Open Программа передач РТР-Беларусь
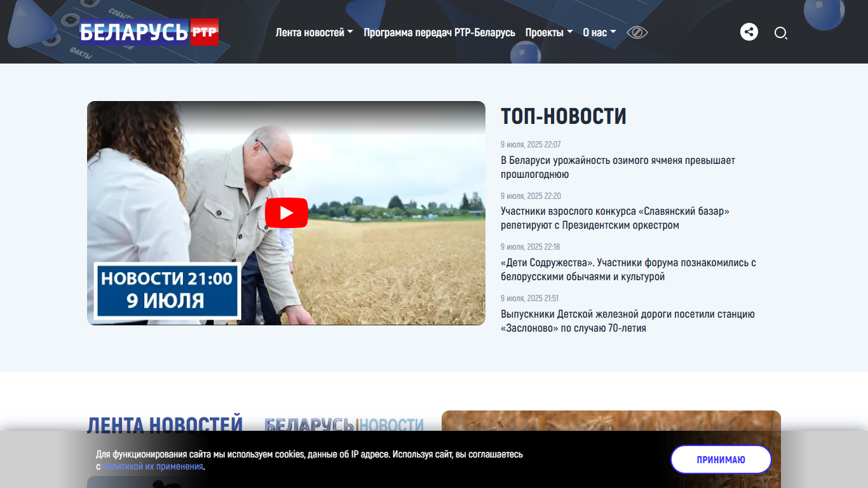Screen dimensions: 868x488 439,32
